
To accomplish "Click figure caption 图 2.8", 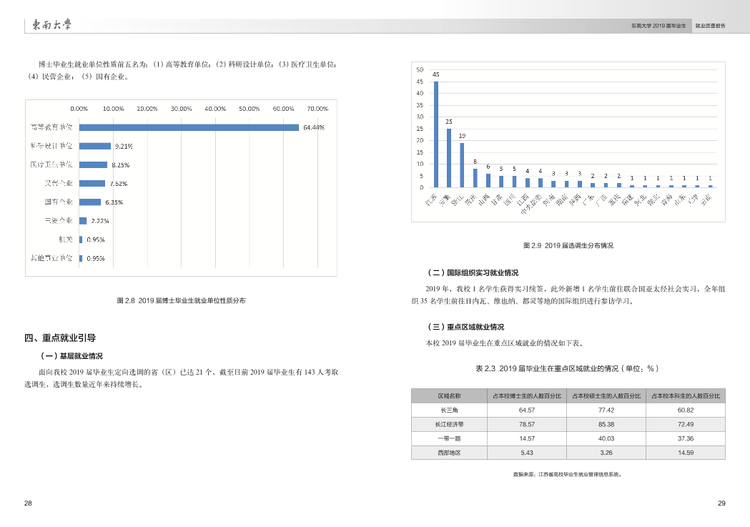I will click(181, 300).
